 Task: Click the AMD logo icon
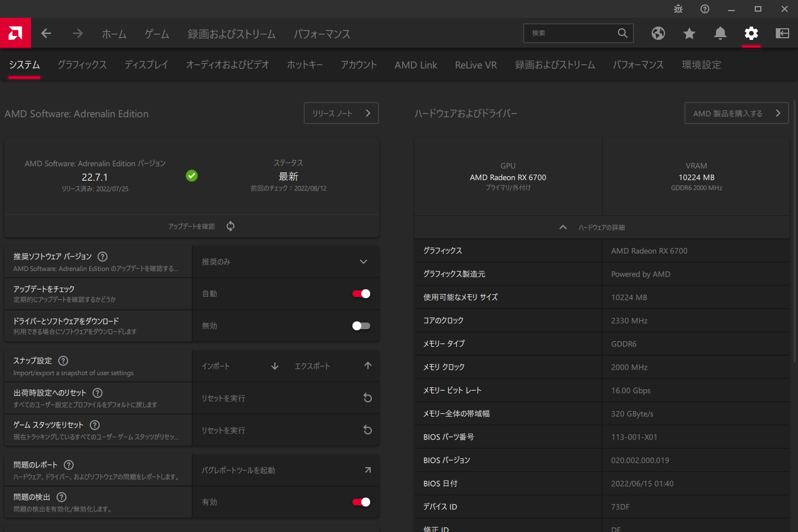tap(16, 33)
